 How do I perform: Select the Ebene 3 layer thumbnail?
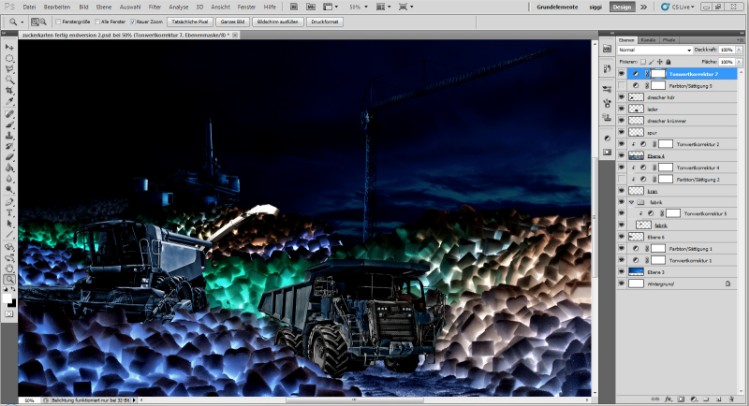click(637, 272)
